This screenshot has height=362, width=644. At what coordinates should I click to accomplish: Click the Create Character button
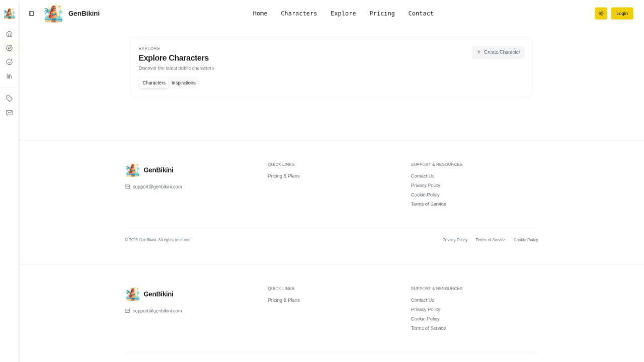[498, 52]
